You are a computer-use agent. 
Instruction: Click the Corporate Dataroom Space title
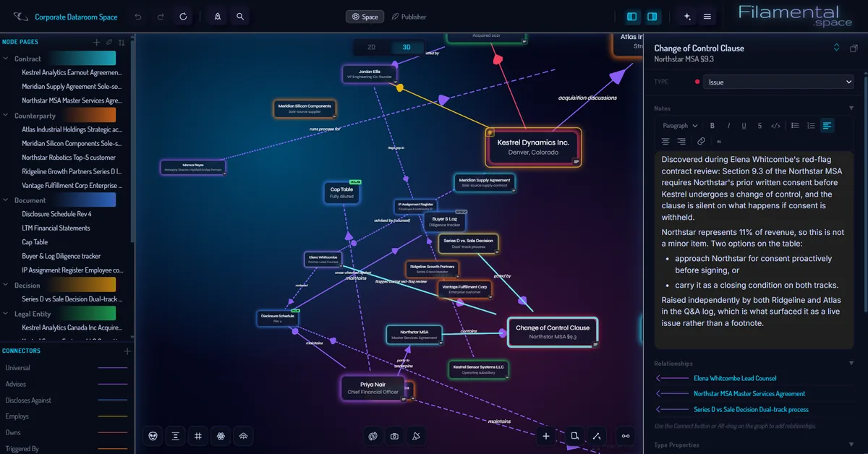(77, 17)
